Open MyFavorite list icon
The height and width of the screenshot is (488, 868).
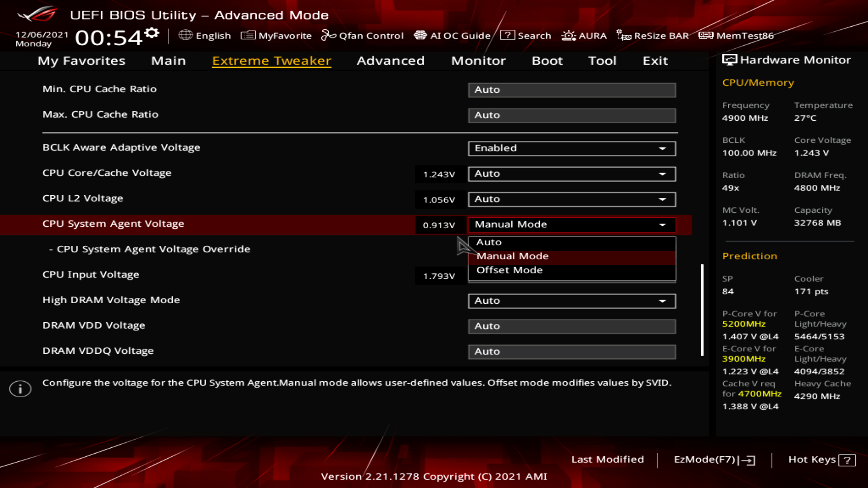point(248,35)
